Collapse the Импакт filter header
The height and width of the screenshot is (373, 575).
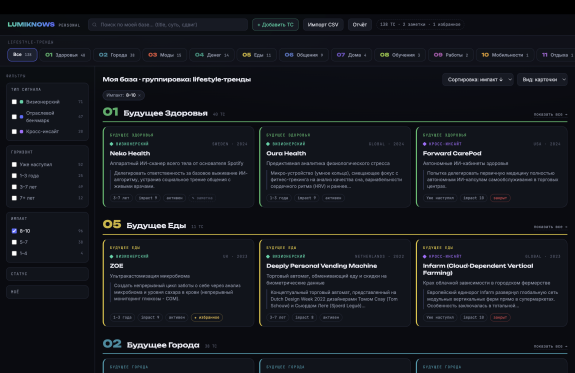click(x=19, y=219)
